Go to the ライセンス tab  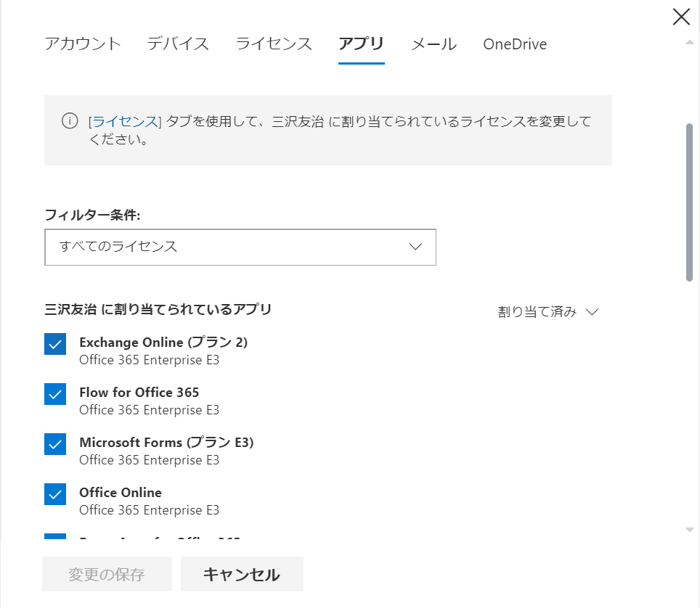point(274,44)
